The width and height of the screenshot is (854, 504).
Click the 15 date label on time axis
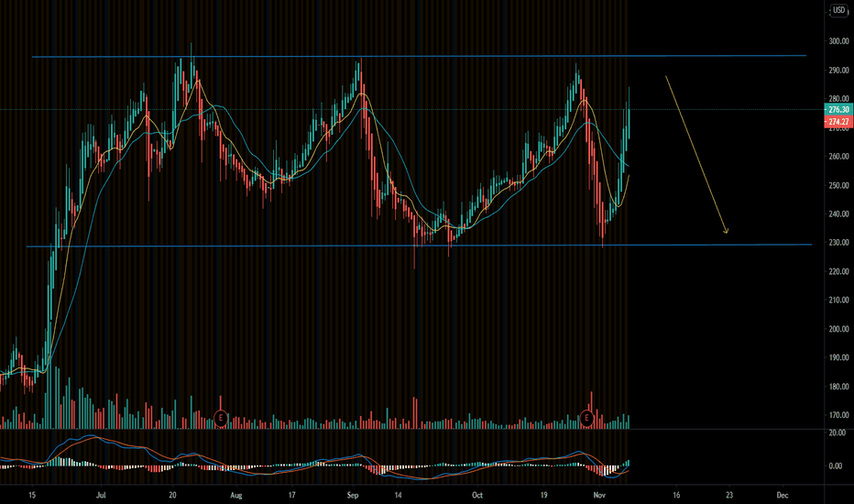click(x=32, y=495)
